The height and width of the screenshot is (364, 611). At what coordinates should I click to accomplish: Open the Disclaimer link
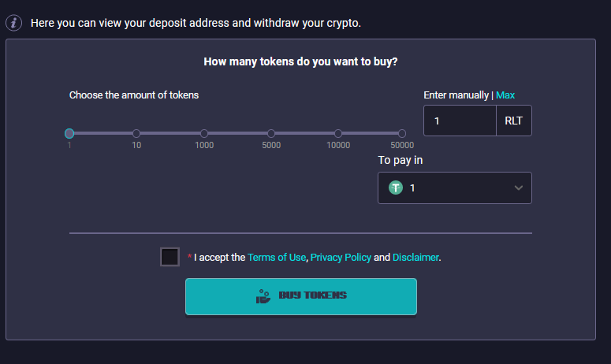[x=415, y=258]
